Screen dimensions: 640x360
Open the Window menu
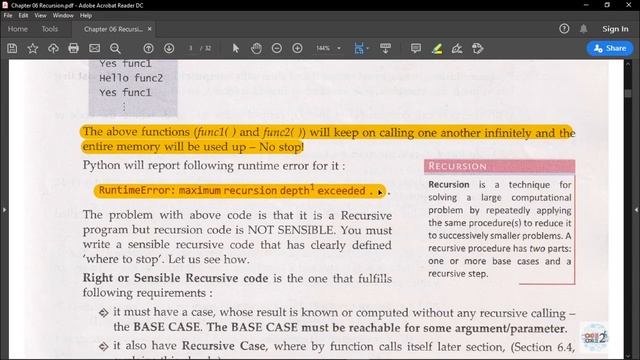[63, 16]
